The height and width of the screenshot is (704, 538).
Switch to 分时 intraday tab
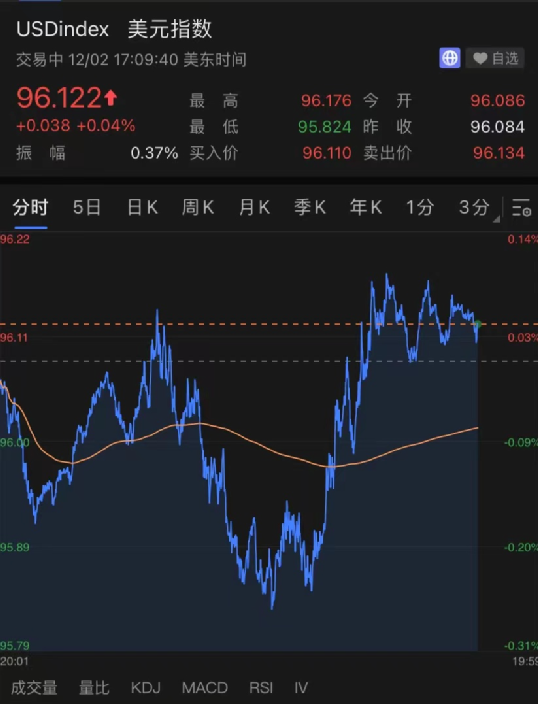[30, 207]
